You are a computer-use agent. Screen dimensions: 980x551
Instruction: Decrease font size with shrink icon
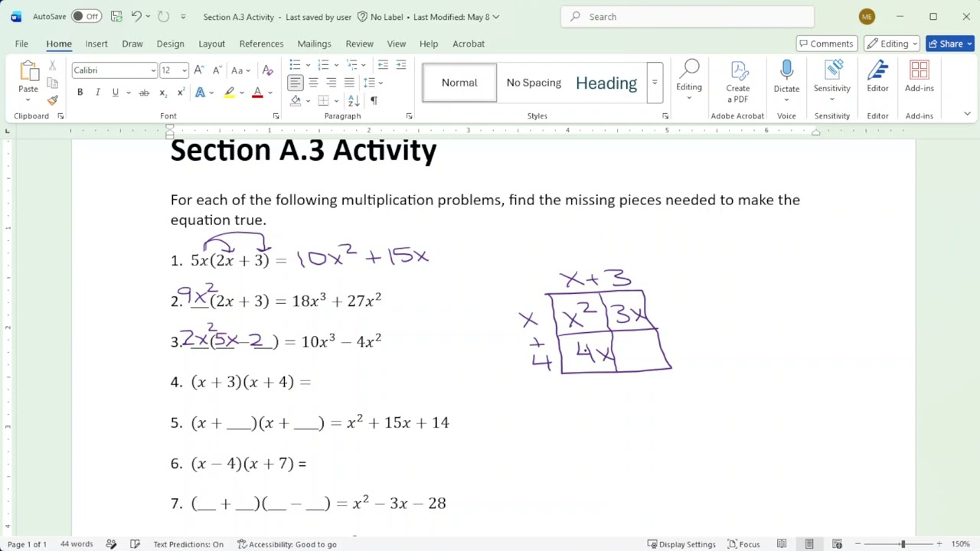(x=217, y=70)
